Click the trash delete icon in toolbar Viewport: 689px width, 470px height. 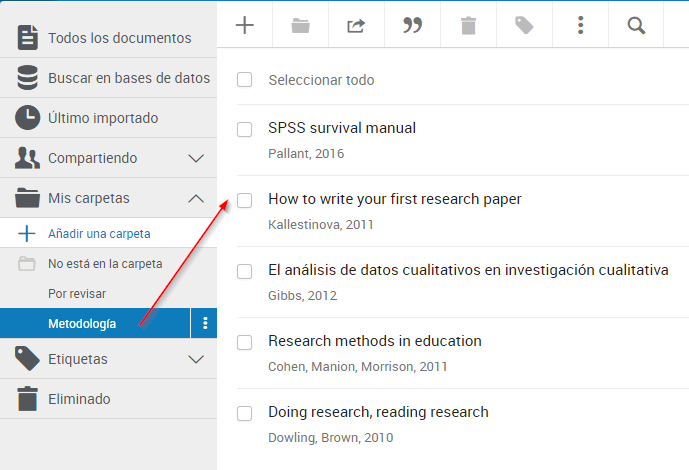468,26
